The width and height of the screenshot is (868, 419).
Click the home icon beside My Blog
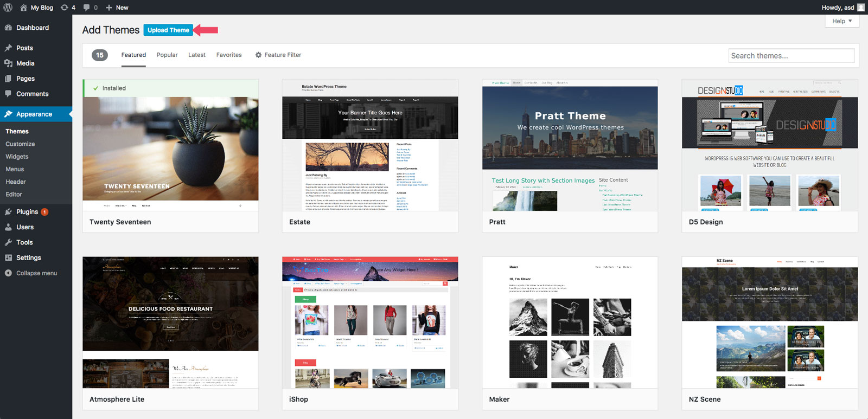point(23,8)
